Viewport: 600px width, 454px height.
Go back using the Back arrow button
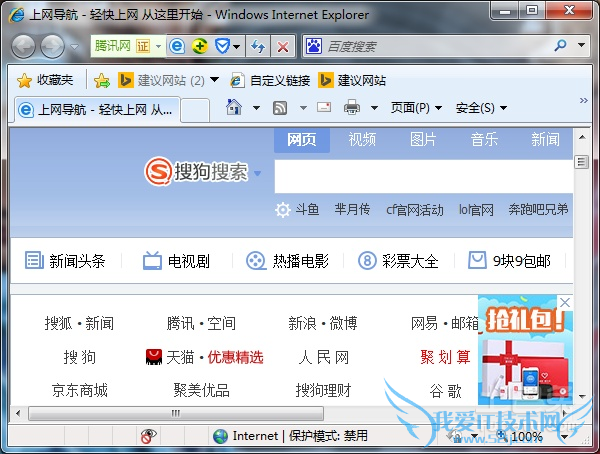pos(23,47)
